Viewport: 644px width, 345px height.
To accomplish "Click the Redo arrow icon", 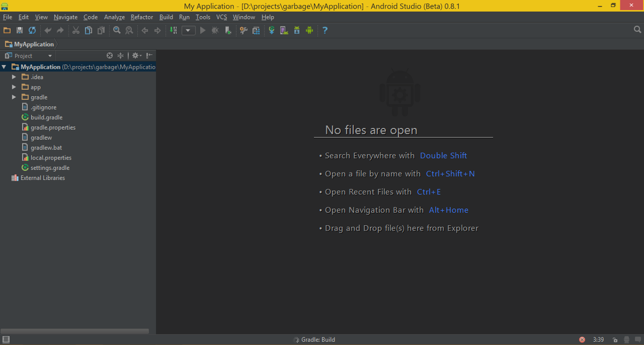I will 60,31.
